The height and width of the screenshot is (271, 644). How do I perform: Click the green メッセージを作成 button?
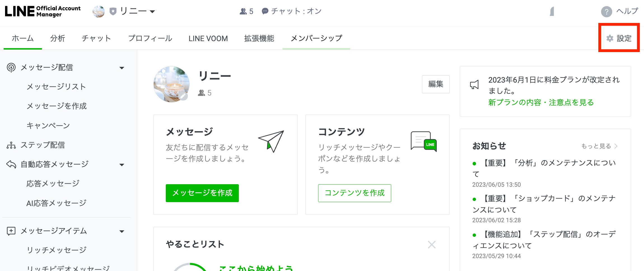pyautogui.click(x=202, y=193)
